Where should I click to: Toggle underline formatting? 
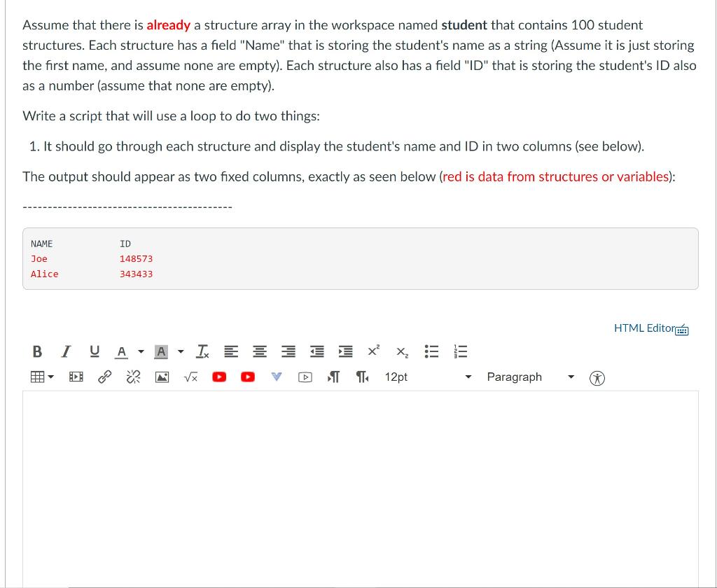(95, 351)
